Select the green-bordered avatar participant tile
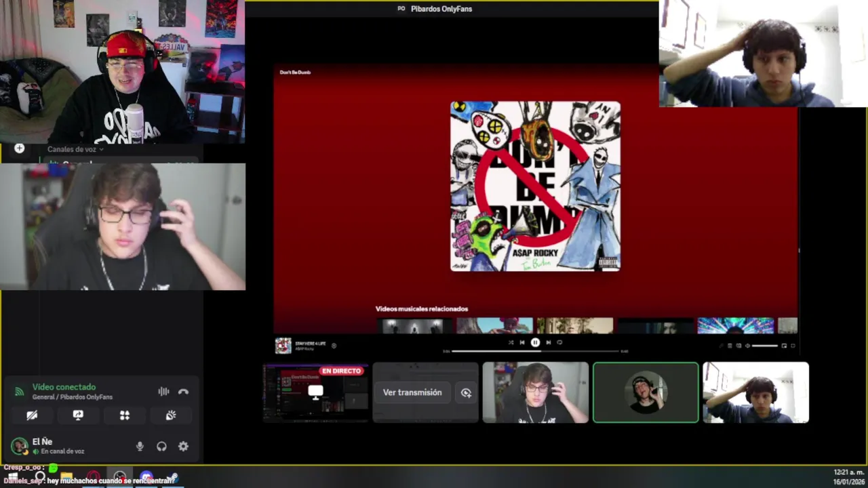The width and height of the screenshot is (868, 488). pyautogui.click(x=646, y=392)
